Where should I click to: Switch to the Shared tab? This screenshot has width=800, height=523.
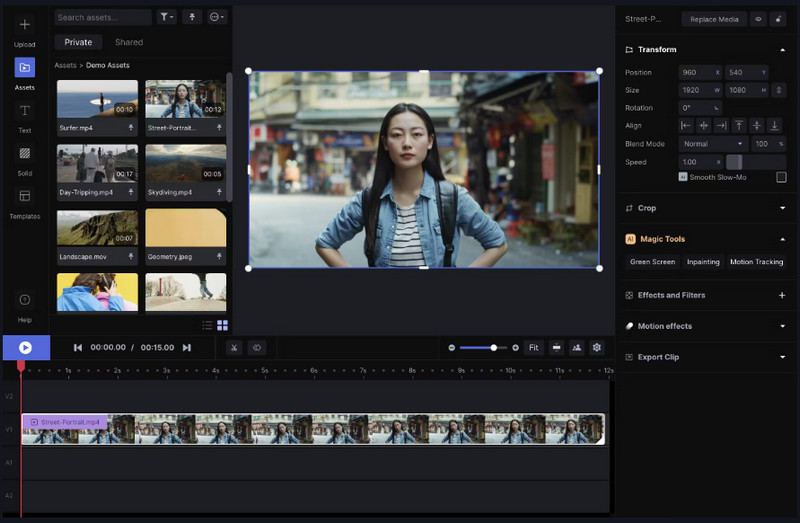coord(129,43)
